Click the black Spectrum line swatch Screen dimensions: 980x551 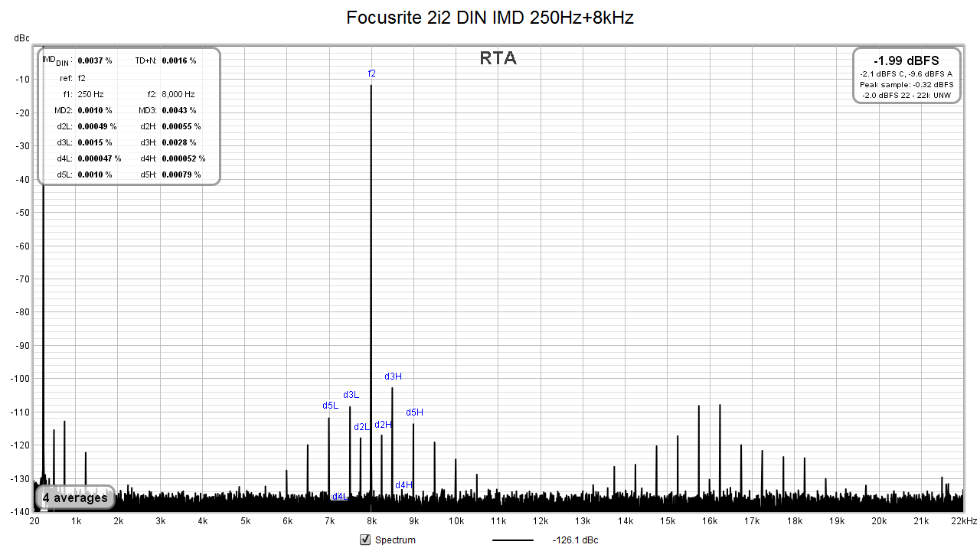[x=512, y=540]
